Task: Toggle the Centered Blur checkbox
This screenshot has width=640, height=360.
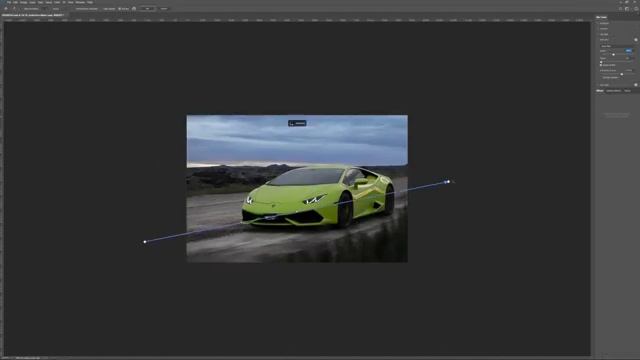Action: tap(601, 65)
